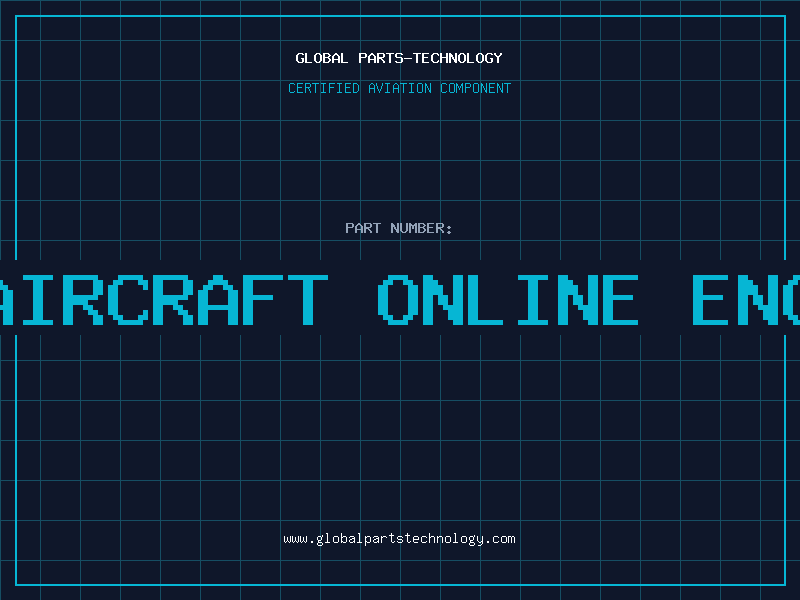This screenshot has height=600, width=800.
Task: Open the www.globalpartstechnology.com website link
Action: click(399, 539)
